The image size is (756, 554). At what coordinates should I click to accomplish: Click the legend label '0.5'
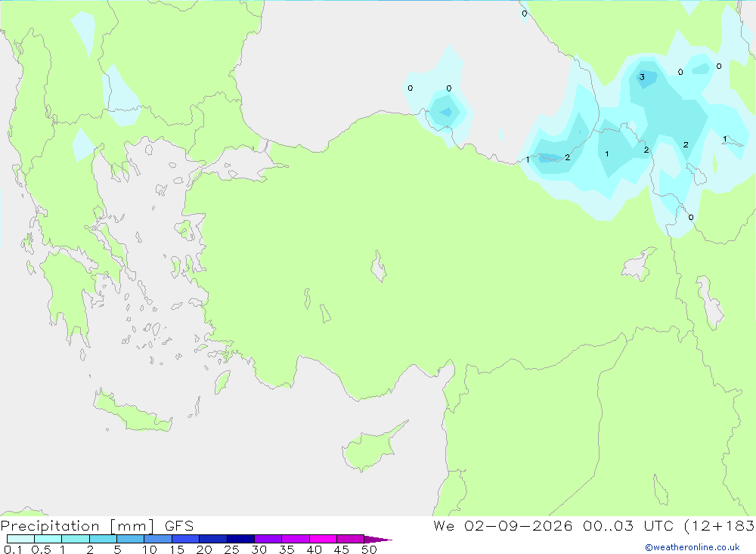click(x=41, y=549)
